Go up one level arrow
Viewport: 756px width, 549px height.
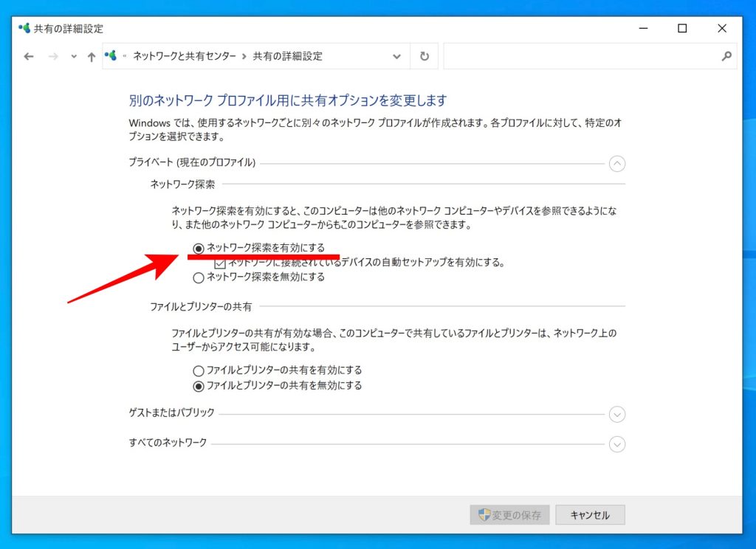91,57
